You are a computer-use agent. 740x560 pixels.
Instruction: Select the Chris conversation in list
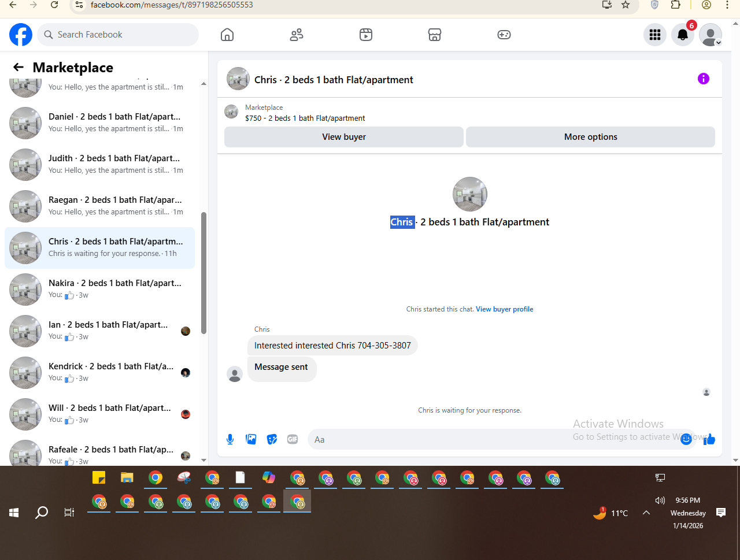pos(99,248)
